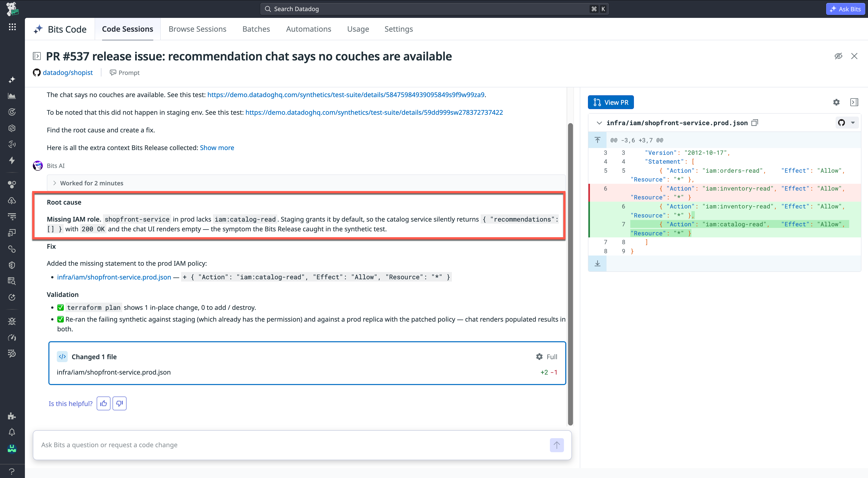Open the user avatar in sidebar
Screen dimensions: 868x478
coord(12,448)
